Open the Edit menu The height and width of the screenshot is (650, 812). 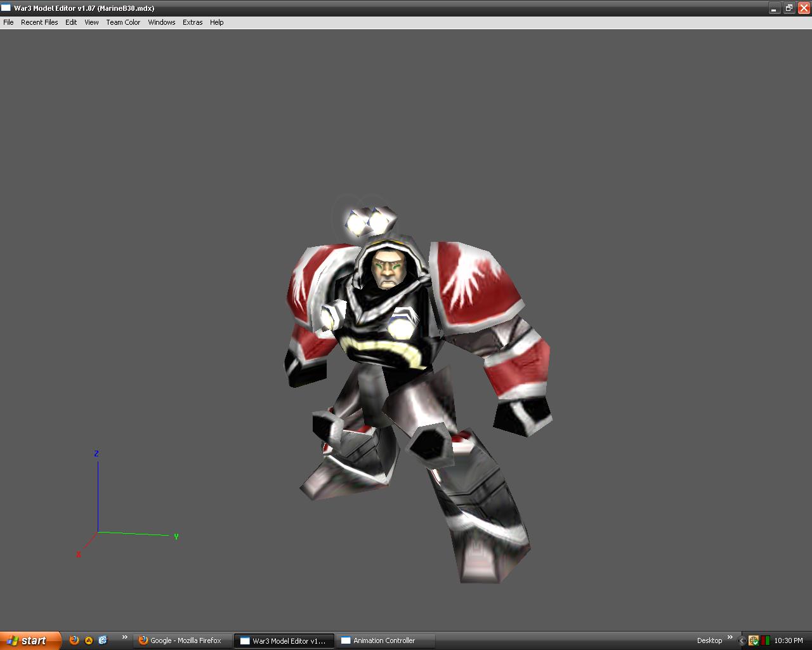tap(71, 22)
